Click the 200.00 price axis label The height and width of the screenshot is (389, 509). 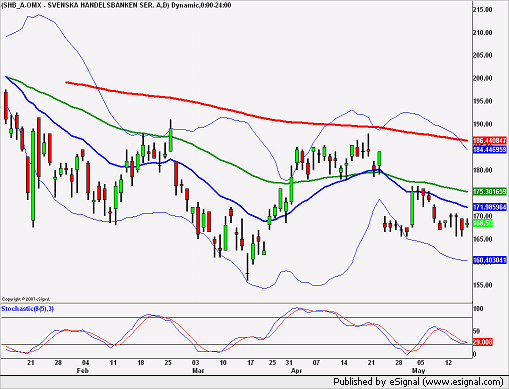(x=482, y=78)
